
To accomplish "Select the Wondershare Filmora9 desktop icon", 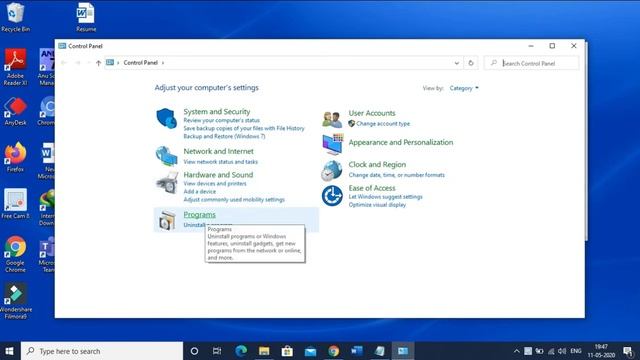I will click(x=16, y=301).
